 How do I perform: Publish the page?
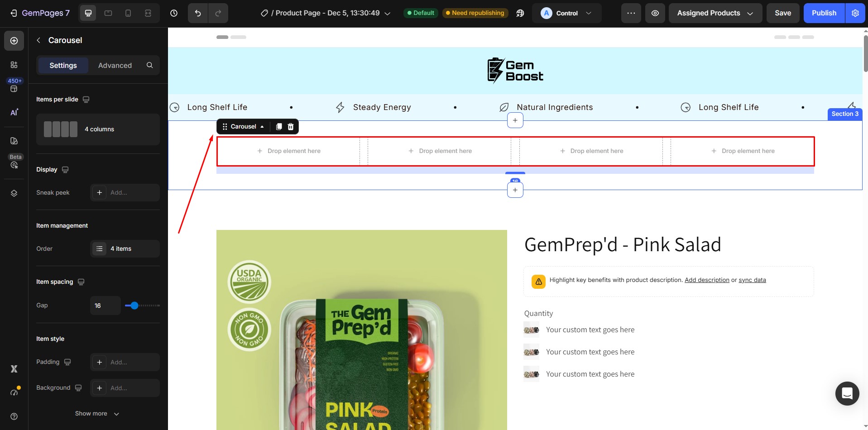point(824,13)
